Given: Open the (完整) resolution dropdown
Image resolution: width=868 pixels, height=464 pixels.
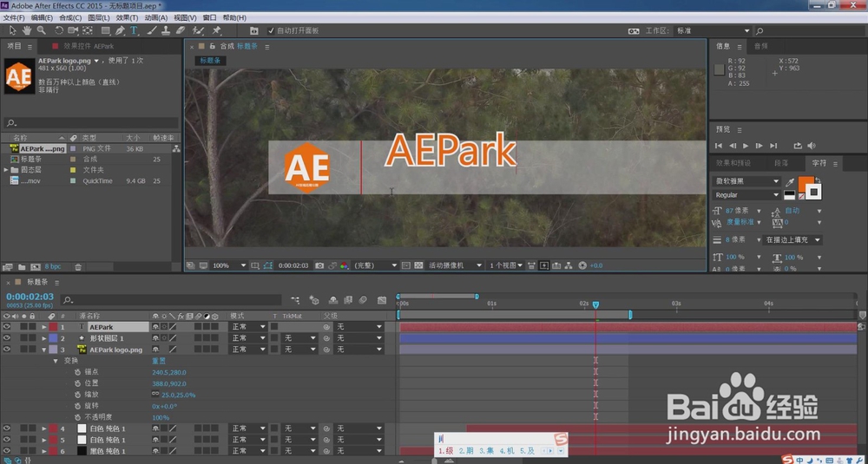Looking at the screenshot, I should tap(375, 265).
